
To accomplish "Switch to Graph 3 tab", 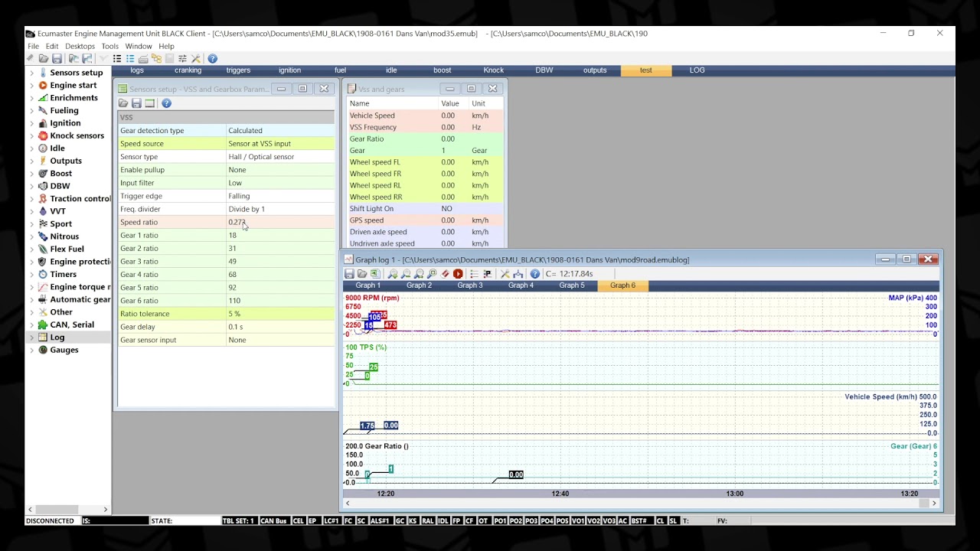I will coord(470,285).
